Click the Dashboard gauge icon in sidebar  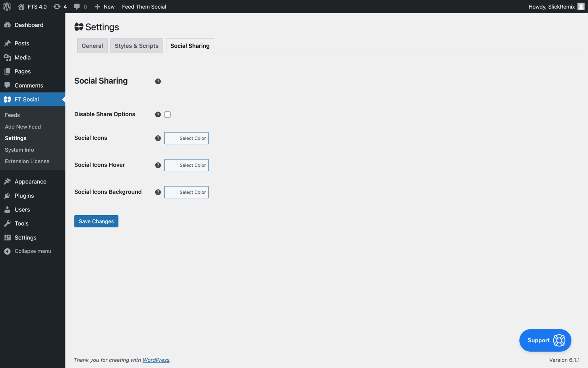[7, 25]
